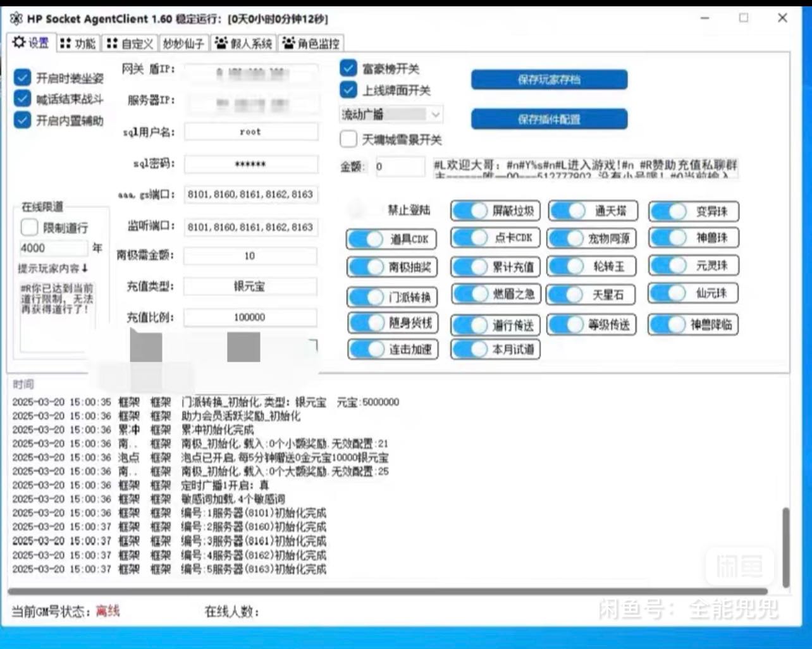Open the 功能 tab
The height and width of the screenshot is (649, 812).
(x=77, y=43)
